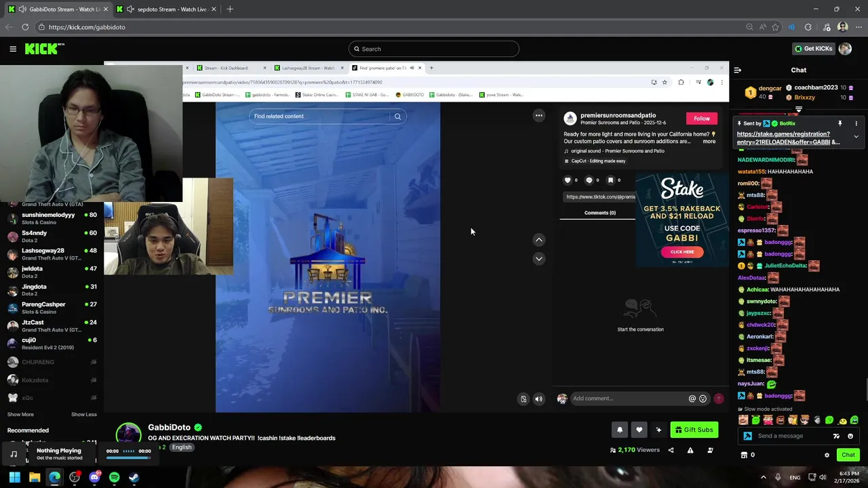The image size is (868, 488).
Task: Open File Explorer from the taskbar
Action: click(35, 477)
